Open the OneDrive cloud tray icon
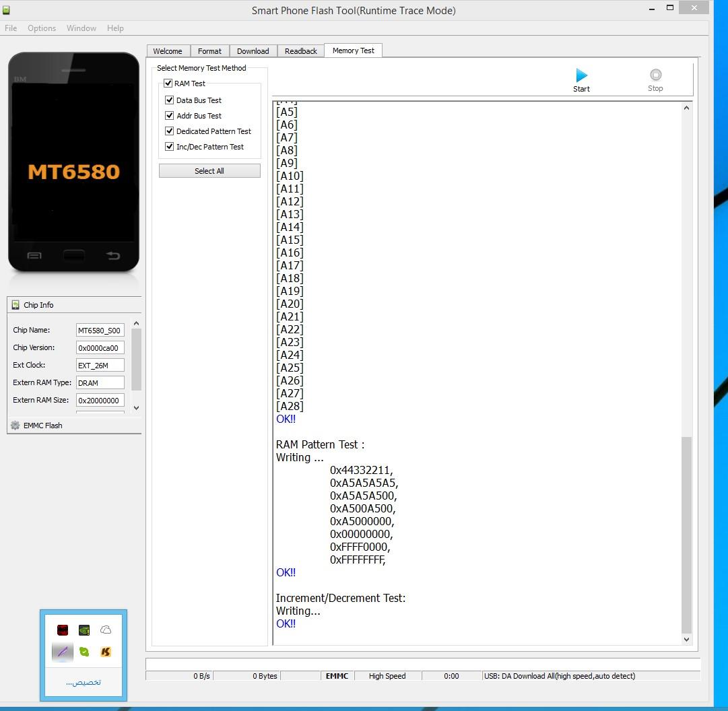Viewport: 728px width, 711px height. (x=106, y=630)
